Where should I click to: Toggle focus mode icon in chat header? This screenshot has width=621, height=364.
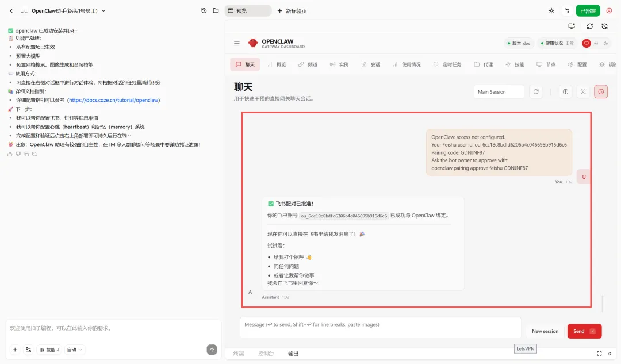tap(583, 91)
